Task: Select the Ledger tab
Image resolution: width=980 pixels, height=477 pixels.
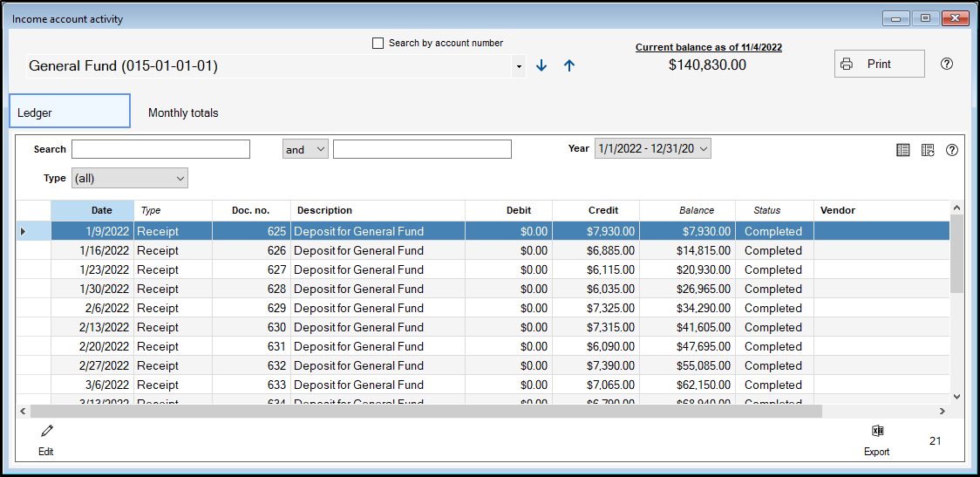Action: [x=69, y=112]
